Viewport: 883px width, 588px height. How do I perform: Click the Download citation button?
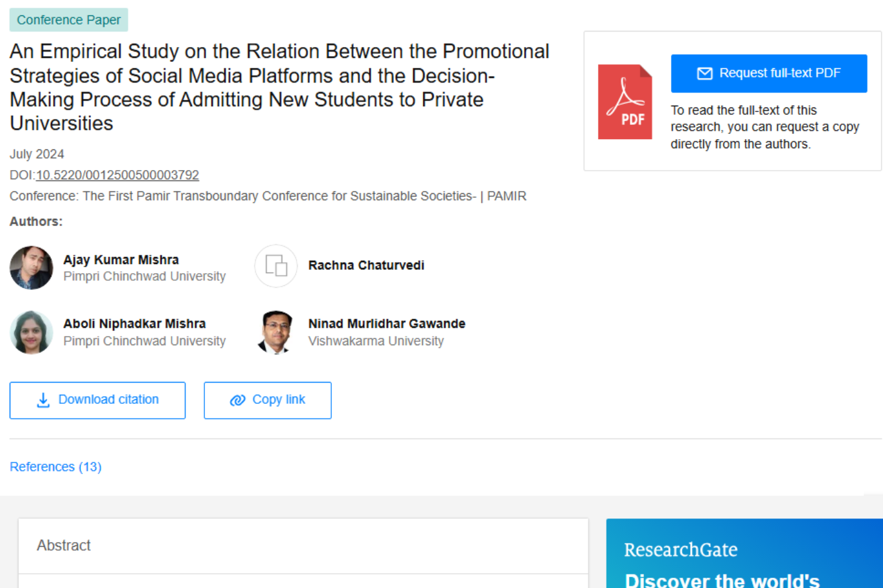coord(97,400)
